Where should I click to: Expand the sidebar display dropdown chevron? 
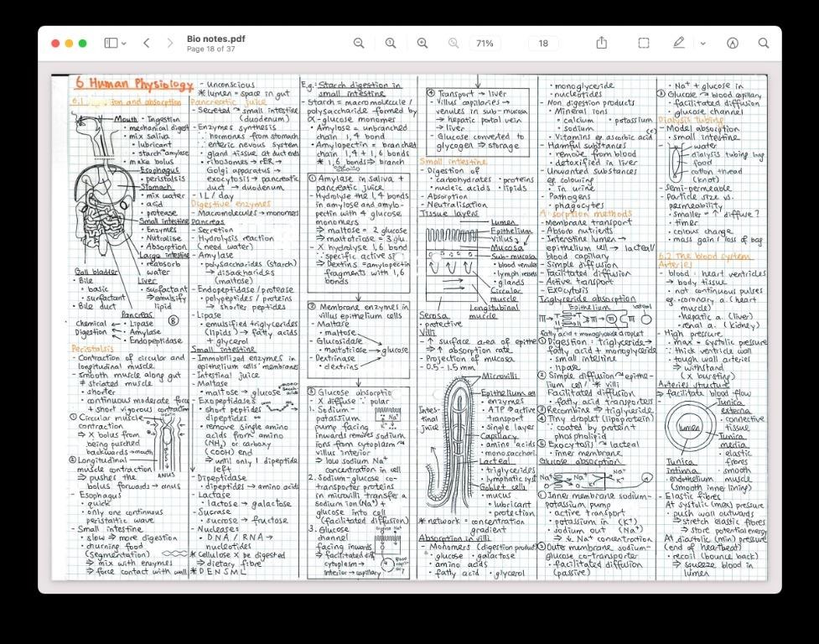123,43
